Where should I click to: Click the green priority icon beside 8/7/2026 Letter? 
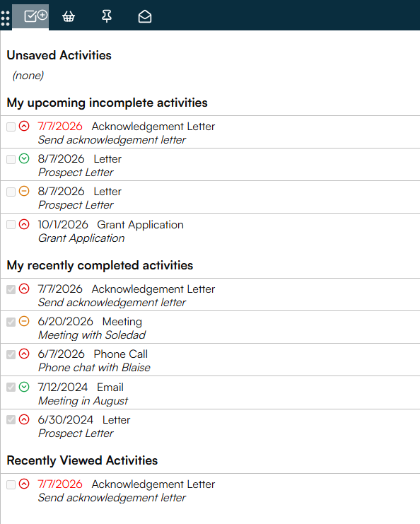tap(24, 158)
